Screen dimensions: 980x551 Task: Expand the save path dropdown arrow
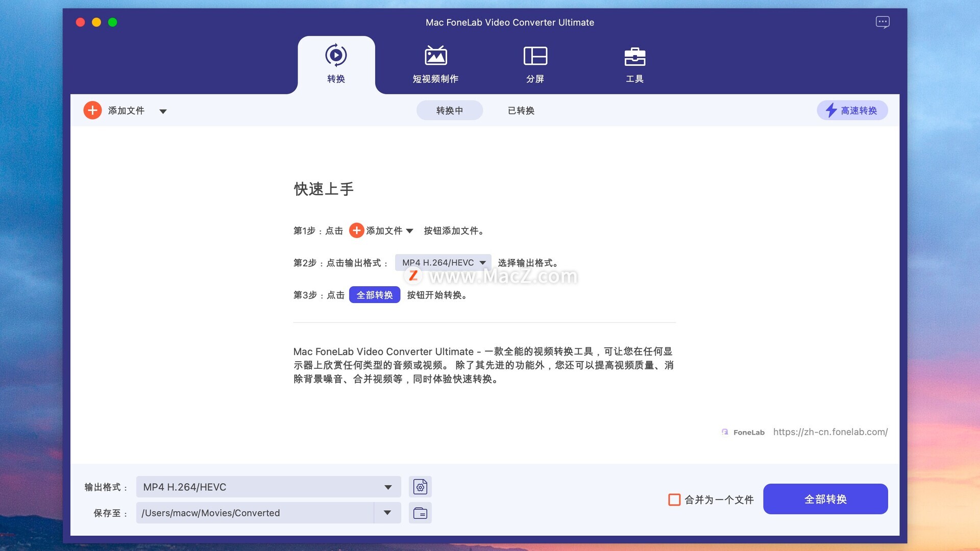(387, 513)
